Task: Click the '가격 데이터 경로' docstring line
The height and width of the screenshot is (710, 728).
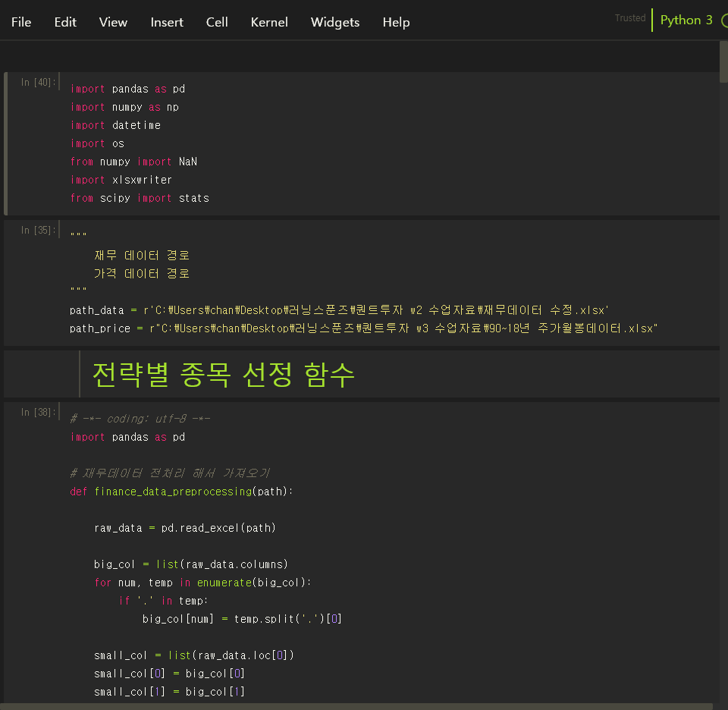Action: (x=142, y=274)
